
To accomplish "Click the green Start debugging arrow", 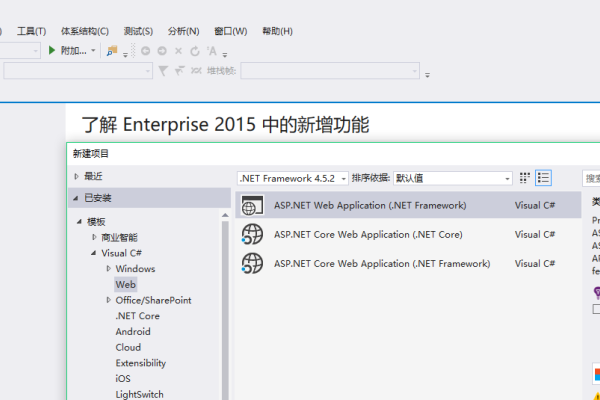I will tap(52, 50).
